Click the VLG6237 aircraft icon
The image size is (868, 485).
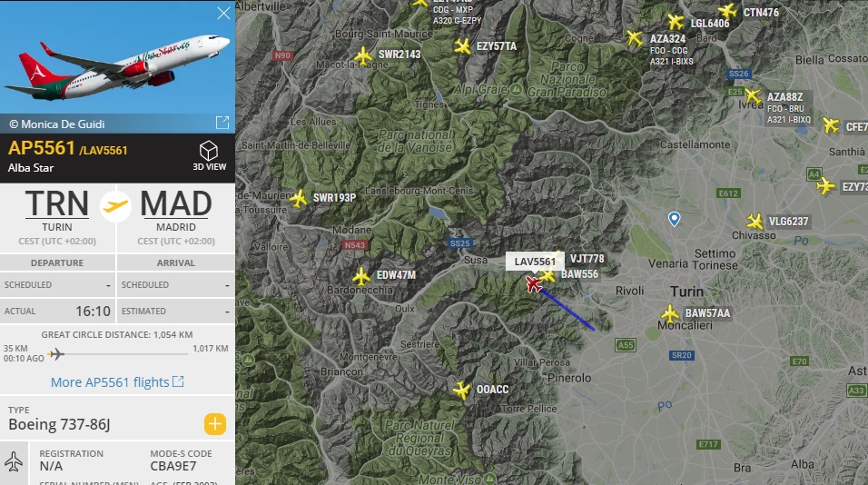click(x=755, y=222)
